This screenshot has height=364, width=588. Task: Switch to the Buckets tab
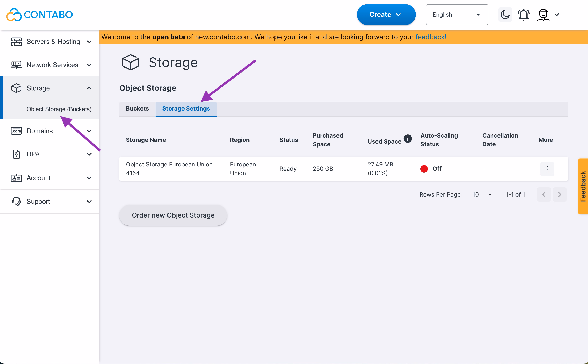coord(137,109)
